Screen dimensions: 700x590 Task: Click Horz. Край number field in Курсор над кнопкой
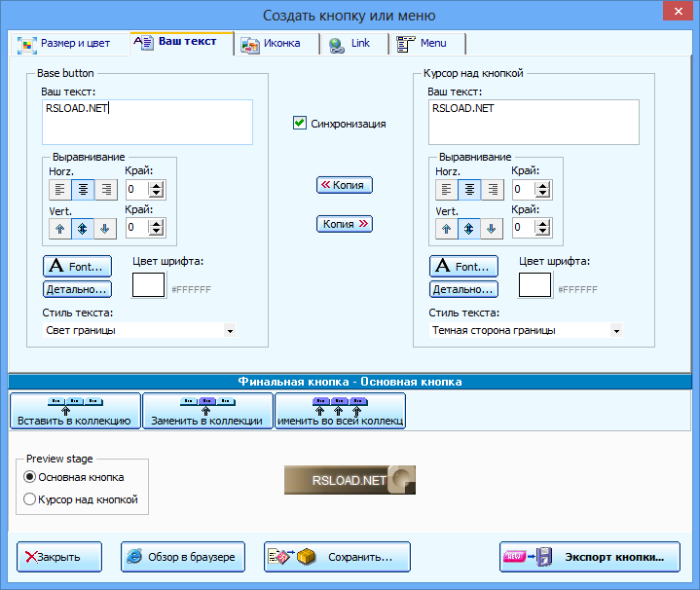point(524,189)
